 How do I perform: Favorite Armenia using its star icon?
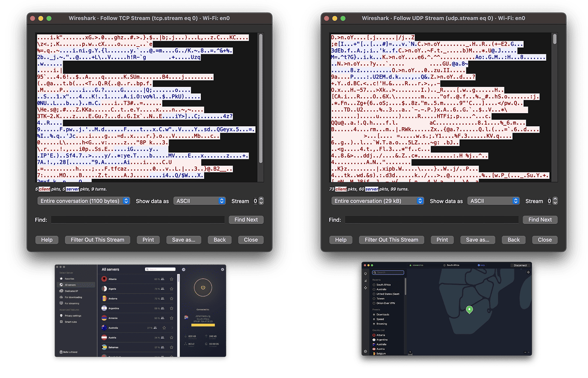point(171,318)
